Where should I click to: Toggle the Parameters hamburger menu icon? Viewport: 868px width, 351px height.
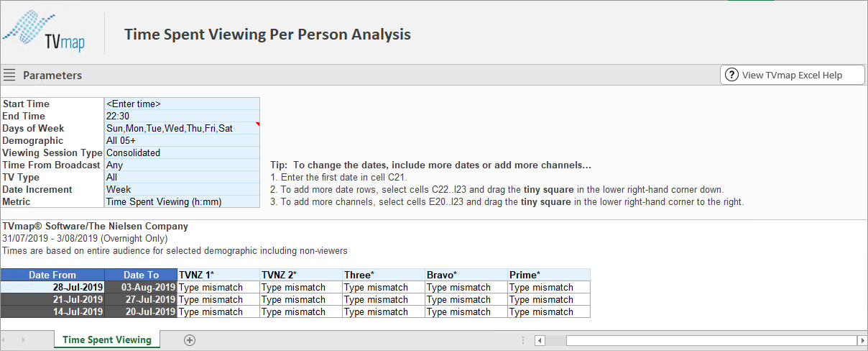coord(9,75)
